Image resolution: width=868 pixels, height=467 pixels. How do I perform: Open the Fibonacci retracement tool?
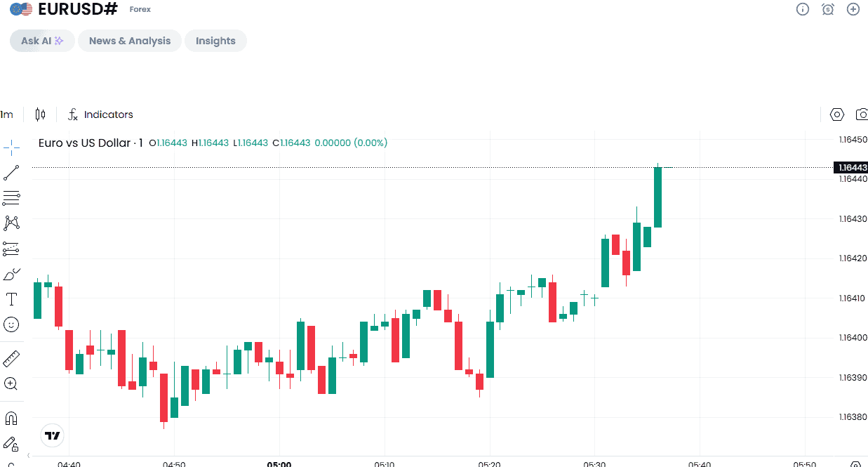(11, 198)
